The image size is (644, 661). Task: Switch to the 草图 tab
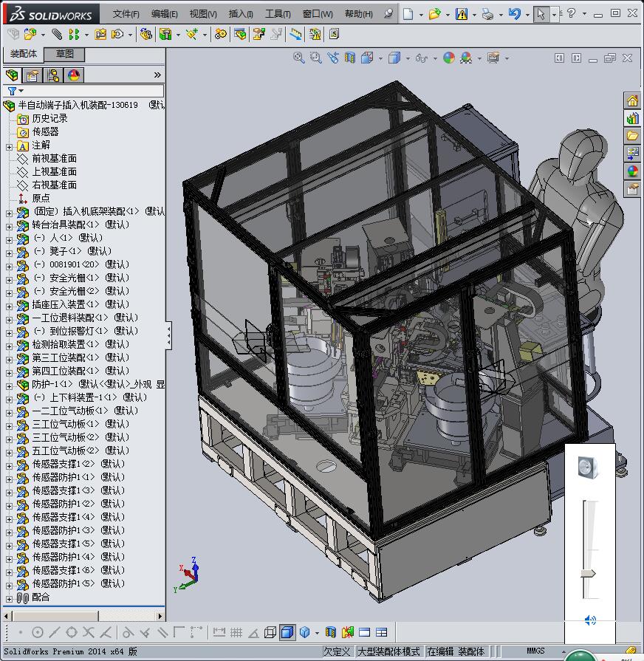click(x=64, y=54)
